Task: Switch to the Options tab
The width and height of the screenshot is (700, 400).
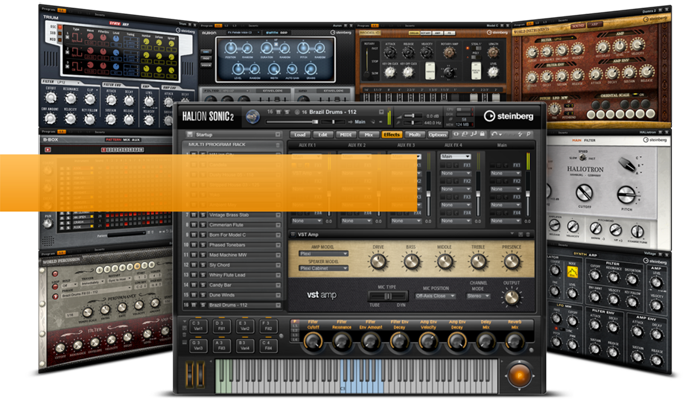Action: pos(438,134)
